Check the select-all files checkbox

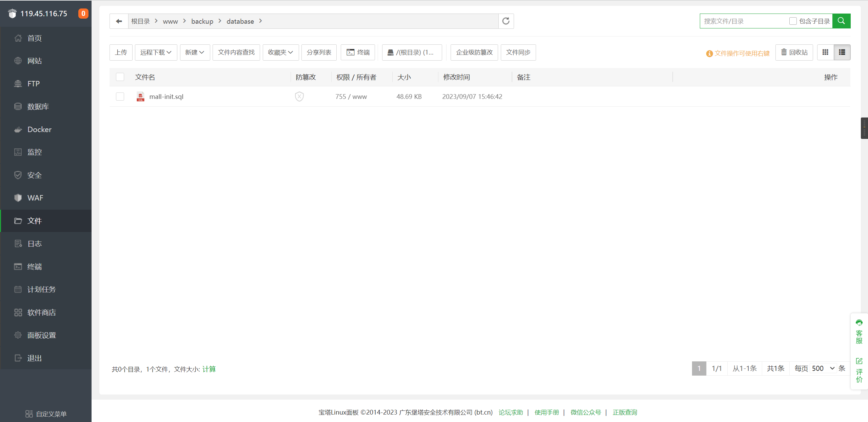[x=120, y=77]
